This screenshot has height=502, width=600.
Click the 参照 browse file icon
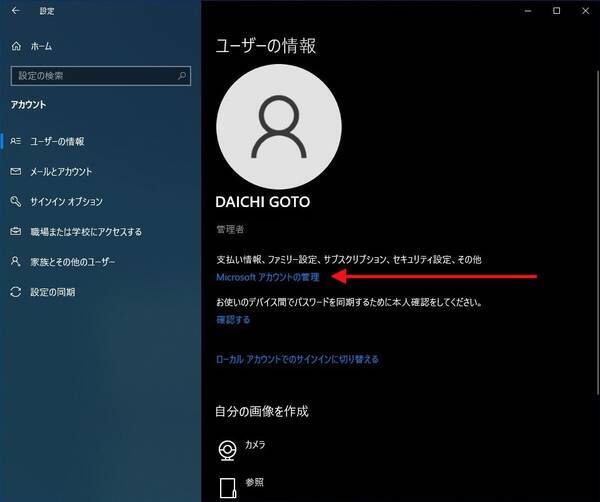point(228,486)
